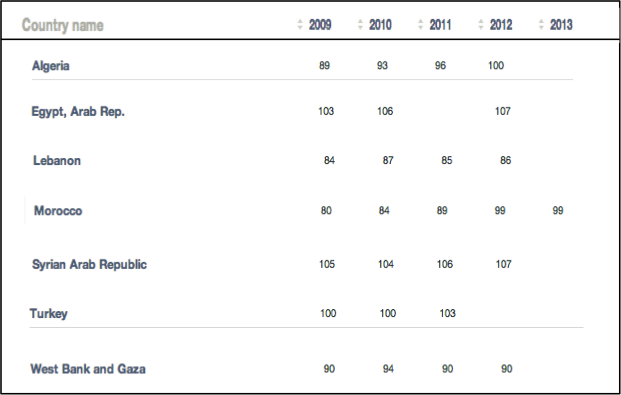Image resolution: width=621 pixels, height=395 pixels.
Task: Select Egypt's 2010 value of 106
Action: (x=385, y=111)
